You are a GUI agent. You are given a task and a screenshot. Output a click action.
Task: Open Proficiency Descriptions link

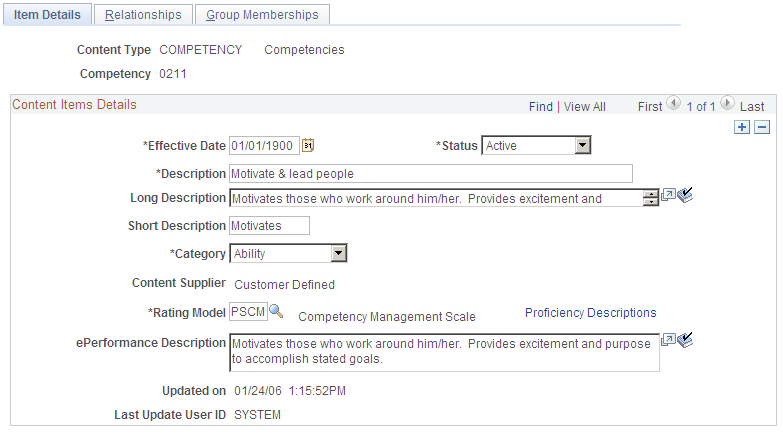point(590,313)
